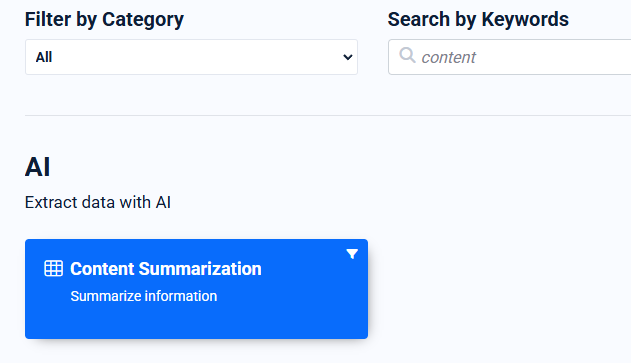Click the horizontal divider under the filters
Image resolution: width=631 pixels, height=363 pixels.
(x=328, y=116)
